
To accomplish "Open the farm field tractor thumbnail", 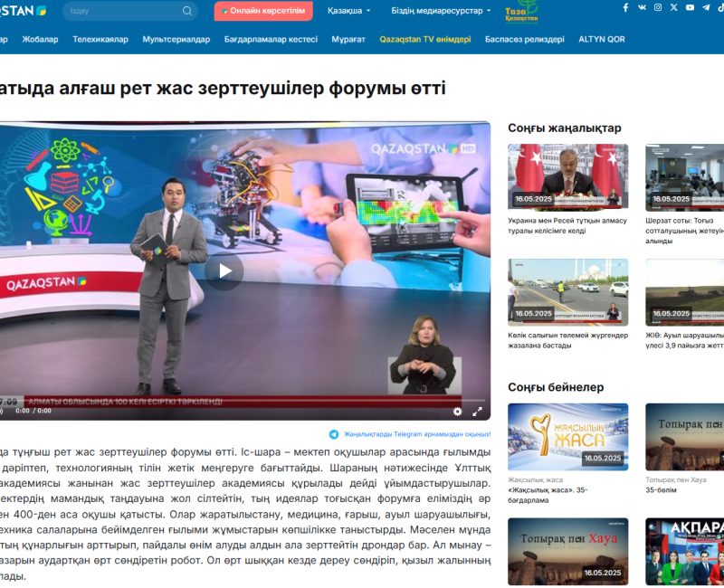I will tap(684, 292).
